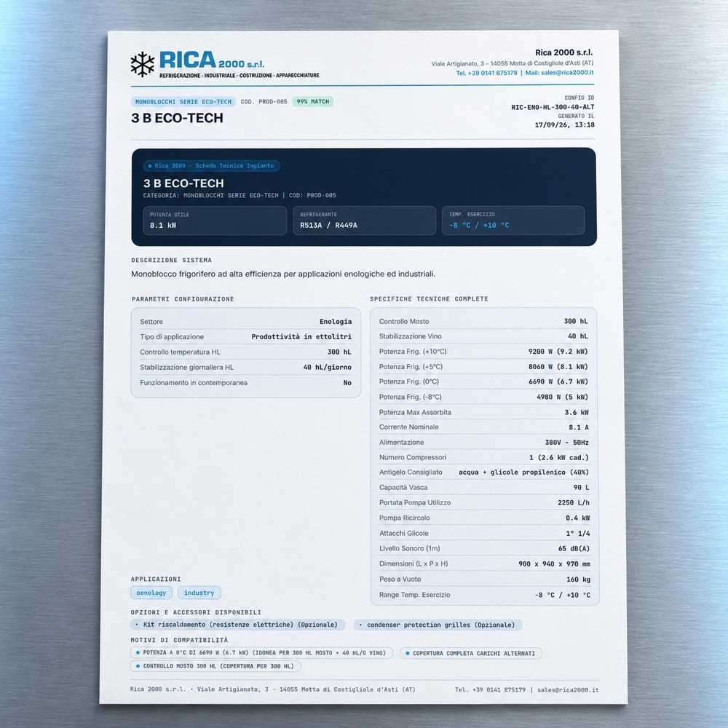
Task: Click the RICA 2000 s.r.l. logo text
Action: tap(212, 60)
